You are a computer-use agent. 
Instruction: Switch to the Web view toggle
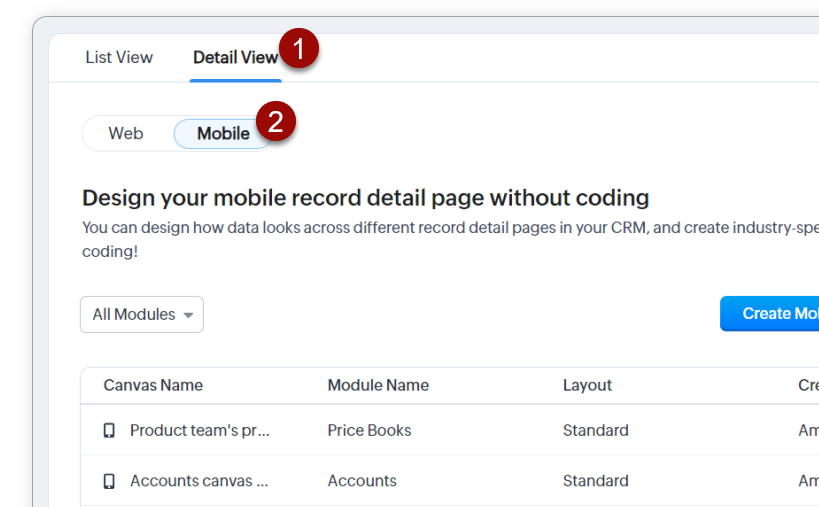[126, 134]
